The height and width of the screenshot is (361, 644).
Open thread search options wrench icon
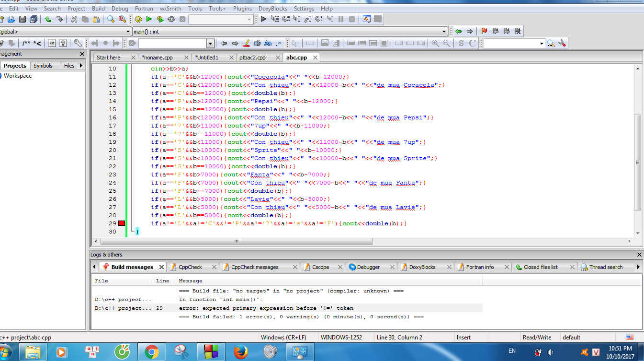562,43
